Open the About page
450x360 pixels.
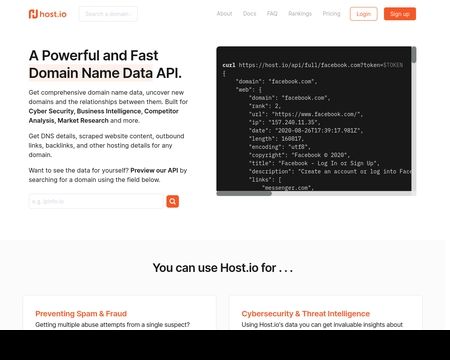(224, 14)
